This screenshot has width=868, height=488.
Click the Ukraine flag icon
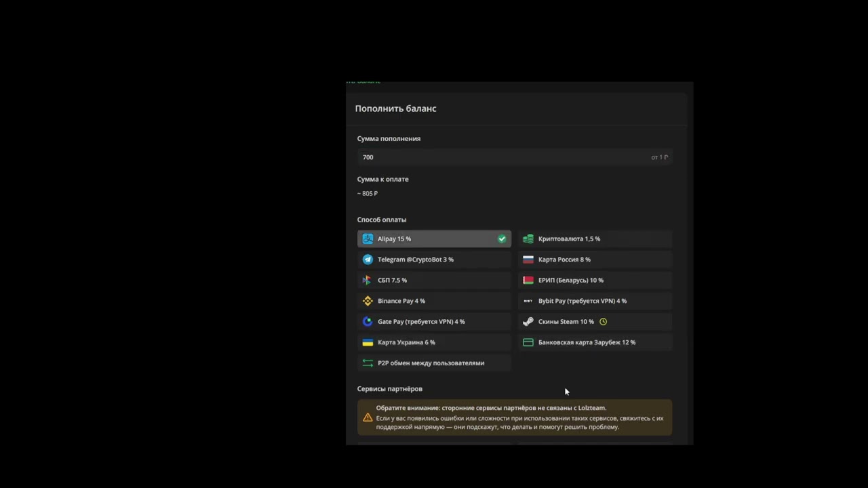tap(368, 342)
